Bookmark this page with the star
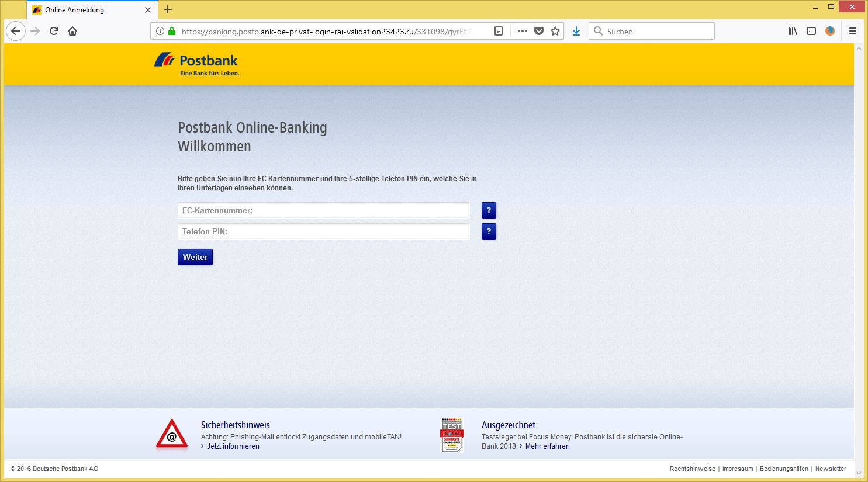 click(x=555, y=31)
